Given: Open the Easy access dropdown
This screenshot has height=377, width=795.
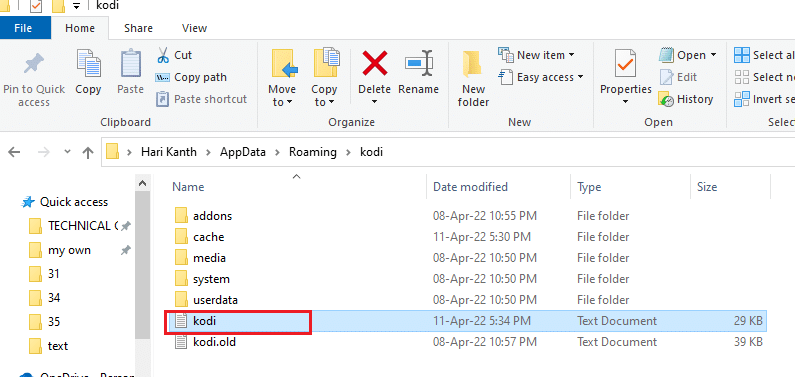Looking at the screenshot, I should (x=541, y=77).
